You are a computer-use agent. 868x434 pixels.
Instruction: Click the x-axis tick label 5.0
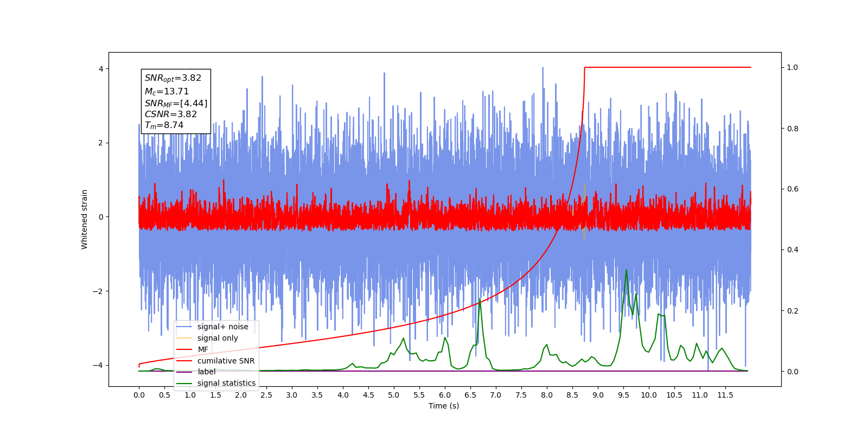click(x=394, y=395)
